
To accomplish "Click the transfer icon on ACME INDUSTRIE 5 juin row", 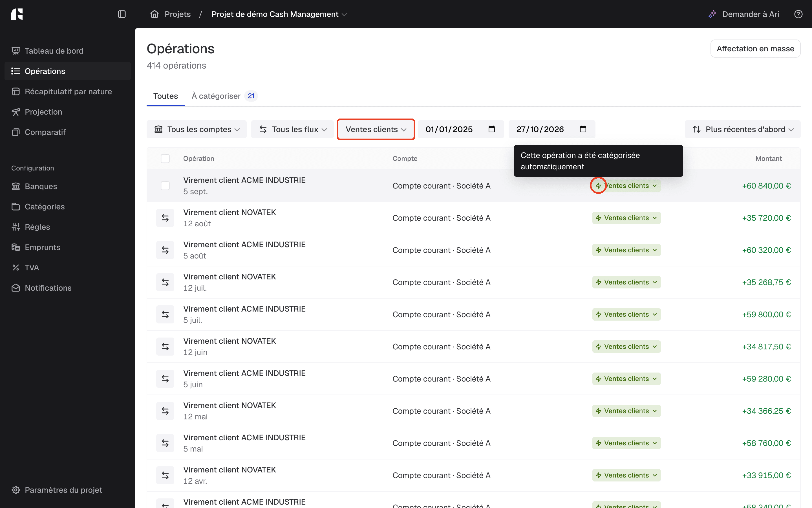I will [165, 379].
